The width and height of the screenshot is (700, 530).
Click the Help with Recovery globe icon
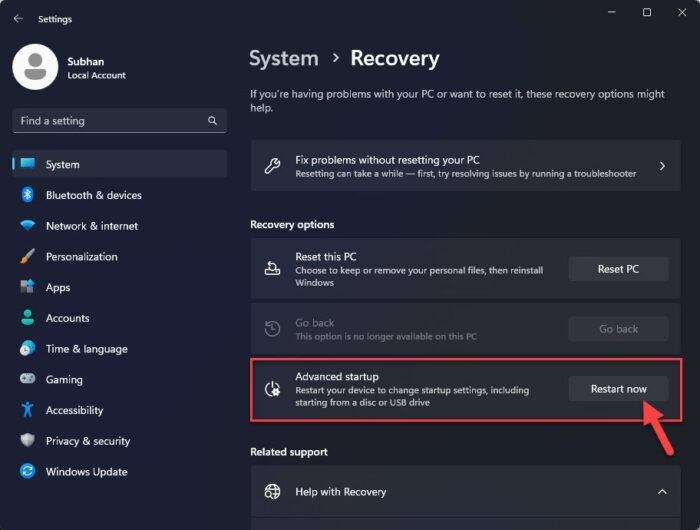point(272,492)
